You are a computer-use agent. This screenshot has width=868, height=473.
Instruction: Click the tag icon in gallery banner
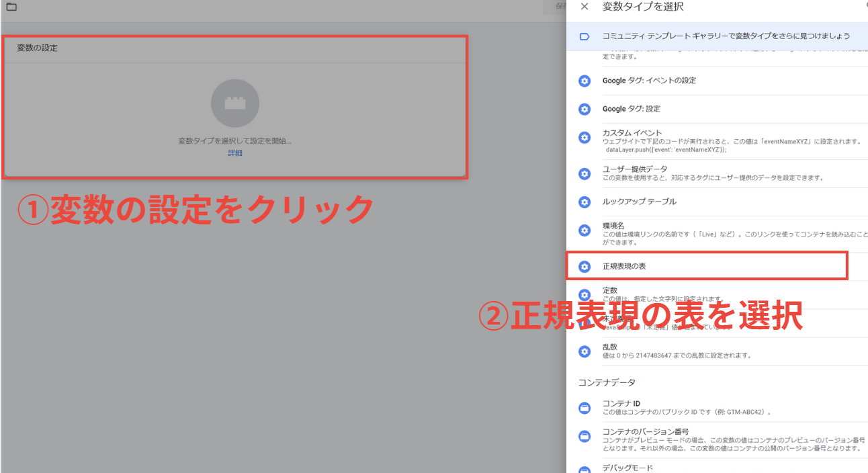coord(584,36)
